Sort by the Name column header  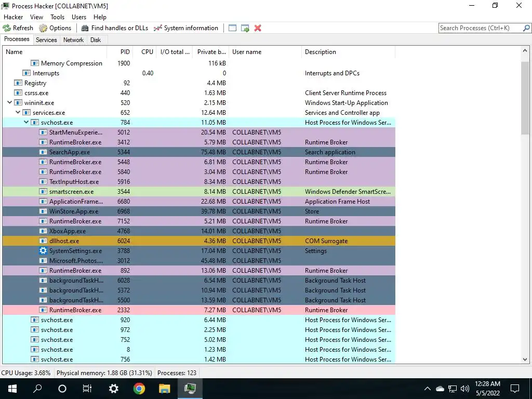pos(55,52)
